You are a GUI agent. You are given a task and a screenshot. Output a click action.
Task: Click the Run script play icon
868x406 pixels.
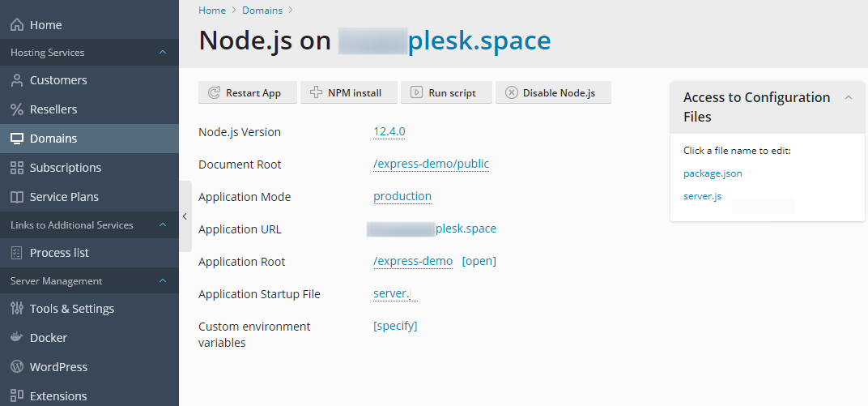[x=416, y=92]
